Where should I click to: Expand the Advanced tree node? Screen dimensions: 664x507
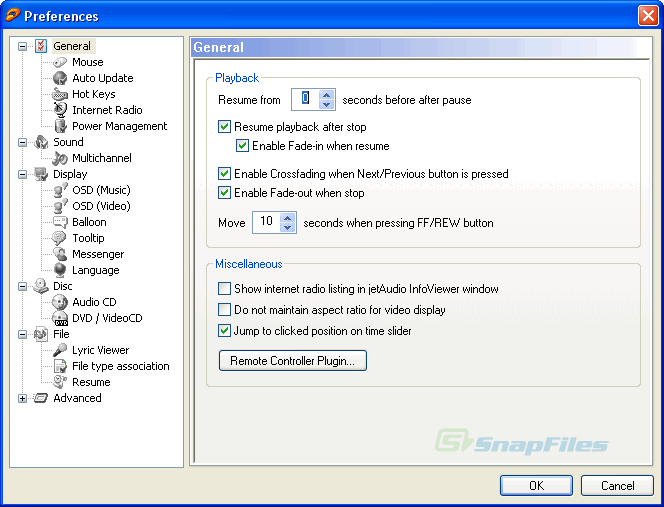tap(23, 398)
